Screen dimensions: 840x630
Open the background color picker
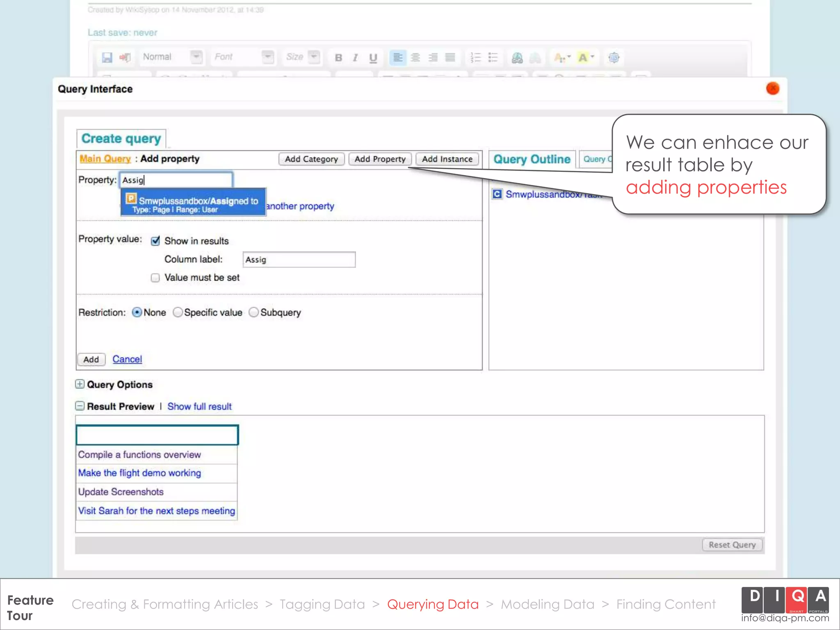tap(586, 57)
